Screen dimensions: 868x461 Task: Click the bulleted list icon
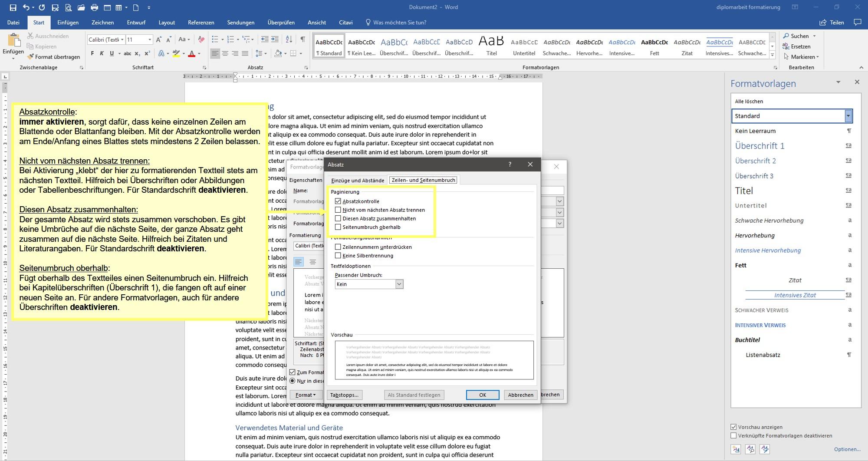[215, 40]
